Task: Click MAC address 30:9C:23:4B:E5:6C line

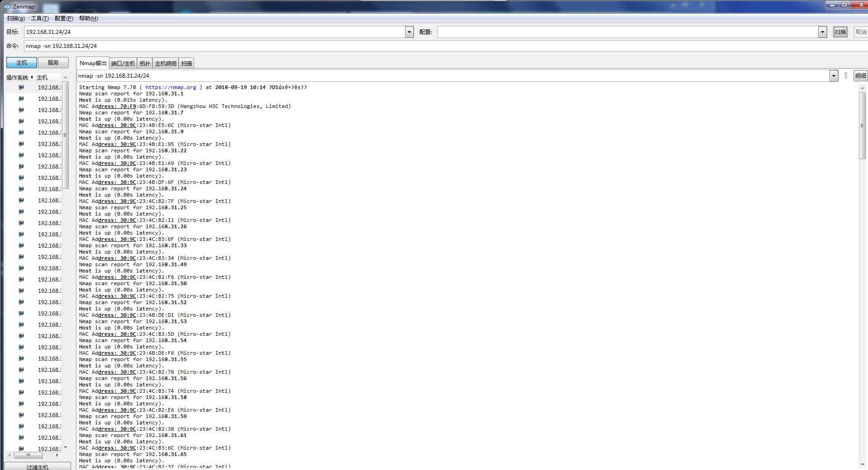Action: (155, 126)
